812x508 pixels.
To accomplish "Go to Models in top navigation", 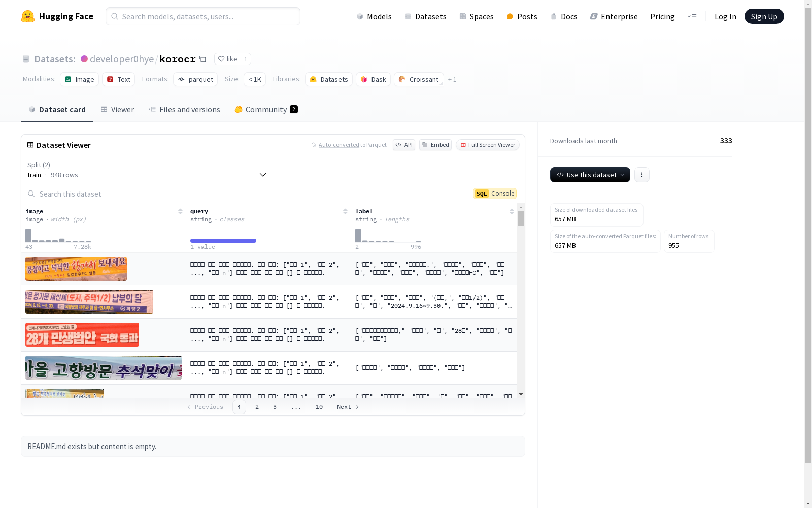I will pos(374,16).
